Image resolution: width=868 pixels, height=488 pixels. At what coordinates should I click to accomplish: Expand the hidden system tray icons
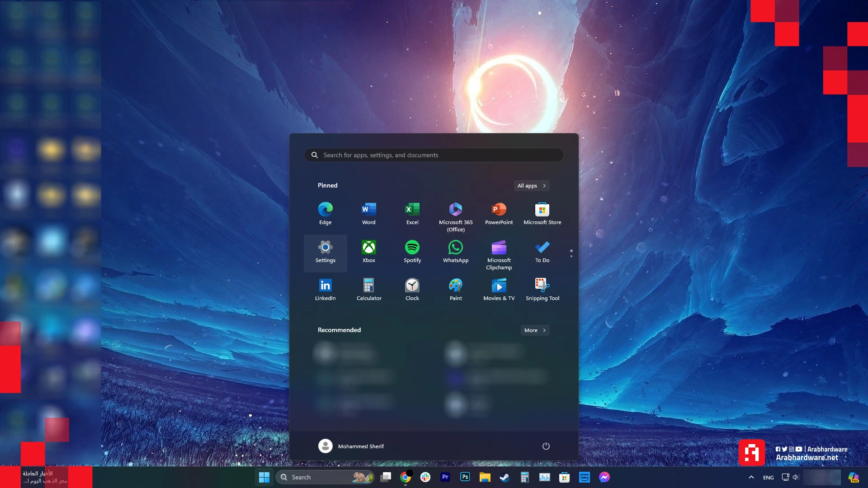click(751, 477)
